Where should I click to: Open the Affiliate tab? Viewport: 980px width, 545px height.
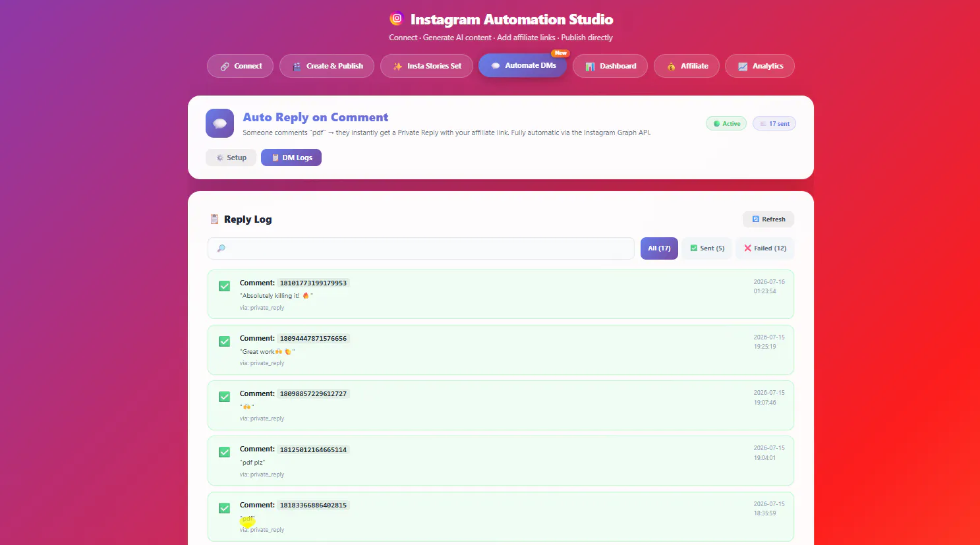[x=687, y=66]
